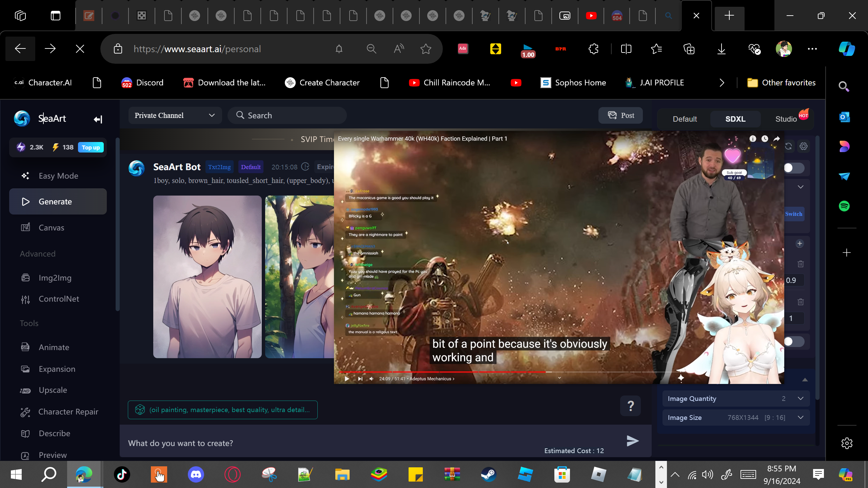This screenshot has width=868, height=488.
Task: Open Discord from the taskbar
Action: [x=196, y=474]
